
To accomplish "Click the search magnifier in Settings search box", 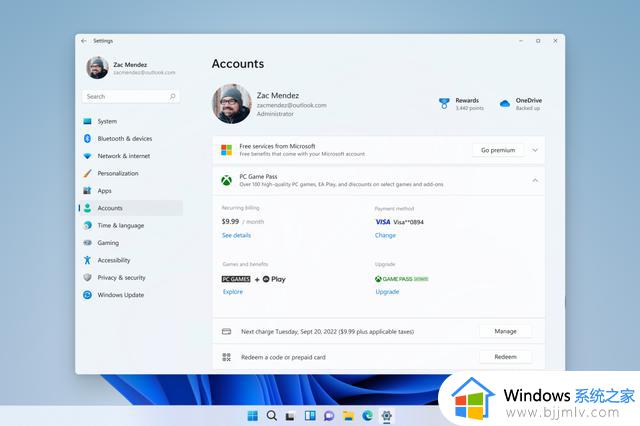I will click(x=173, y=96).
